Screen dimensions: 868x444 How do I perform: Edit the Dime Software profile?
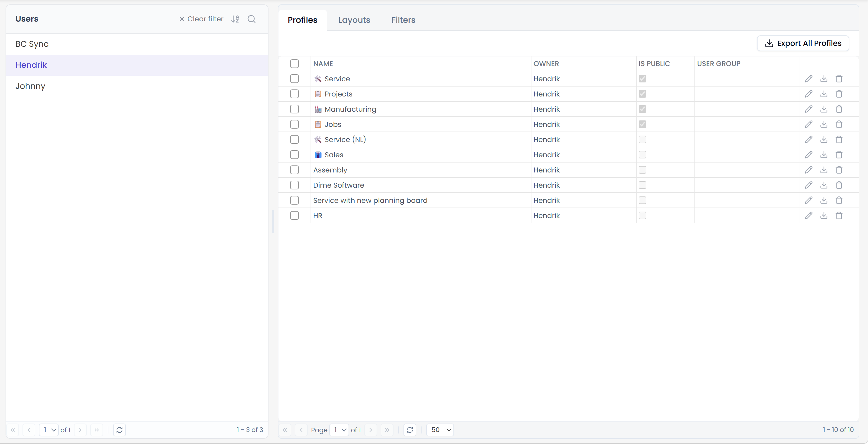coord(808,185)
